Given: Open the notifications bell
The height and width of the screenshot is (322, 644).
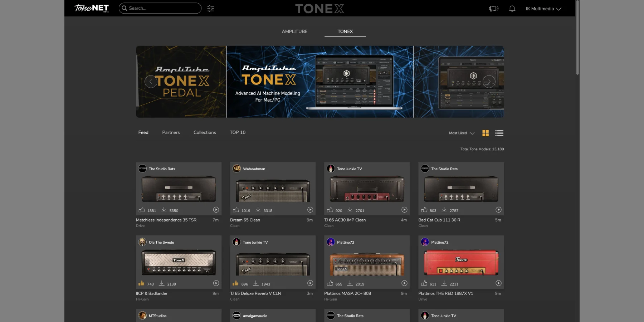Looking at the screenshot, I should point(512,9).
